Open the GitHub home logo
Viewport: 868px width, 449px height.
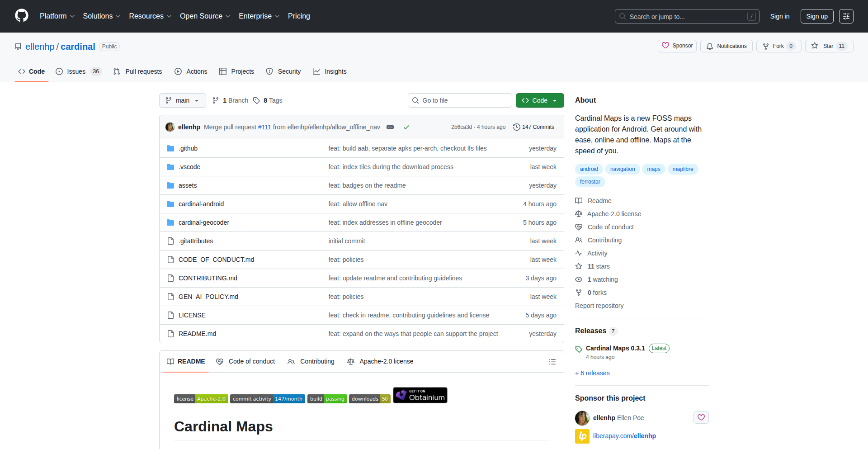click(x=22, y=16)
